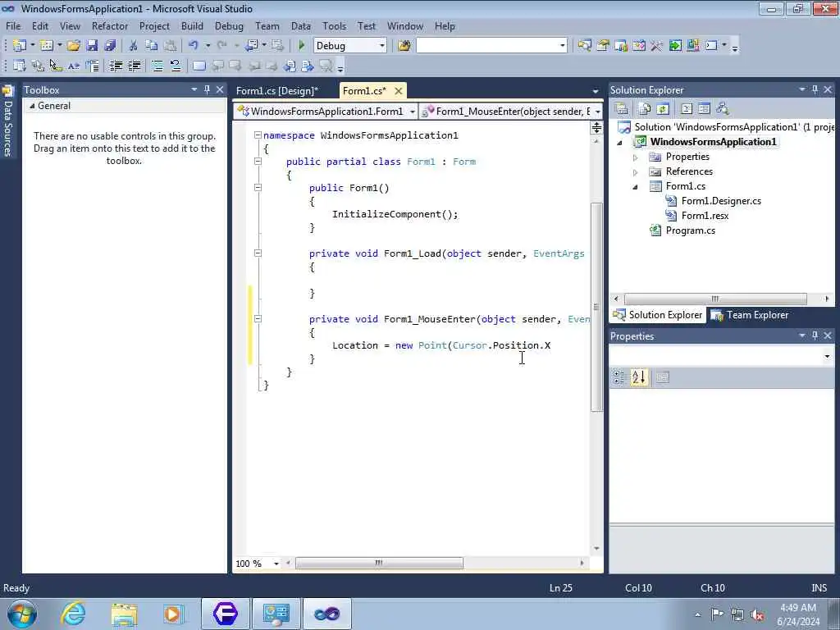840x630 pixels.
Task: Open the zoom 100 % dropdown
Action: point(276,564)
